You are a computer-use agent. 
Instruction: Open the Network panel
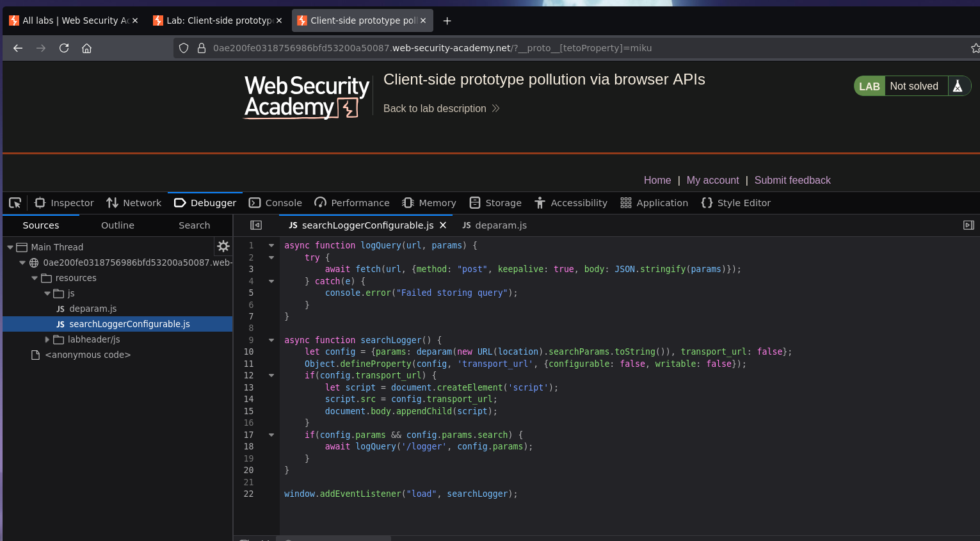[134, 203]
